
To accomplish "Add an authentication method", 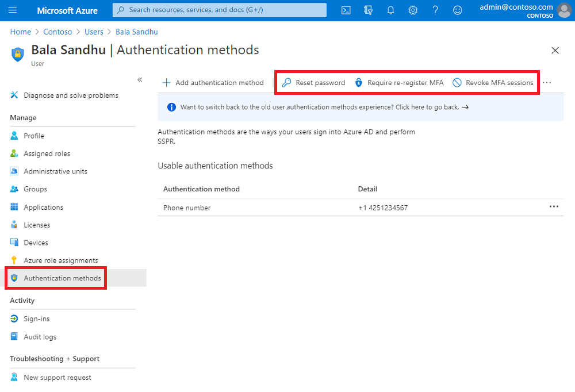I will (213, 82).
